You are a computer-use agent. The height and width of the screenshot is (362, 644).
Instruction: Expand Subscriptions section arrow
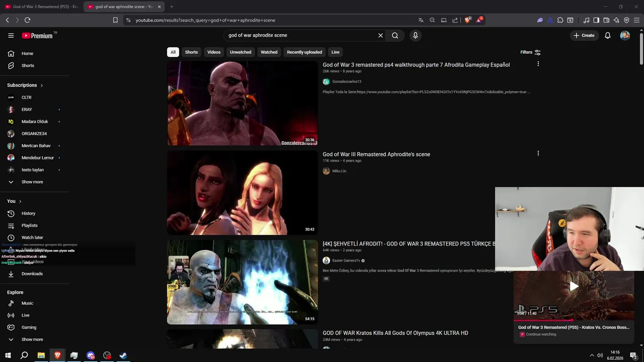pyautogui.click(x=42, y=85)
